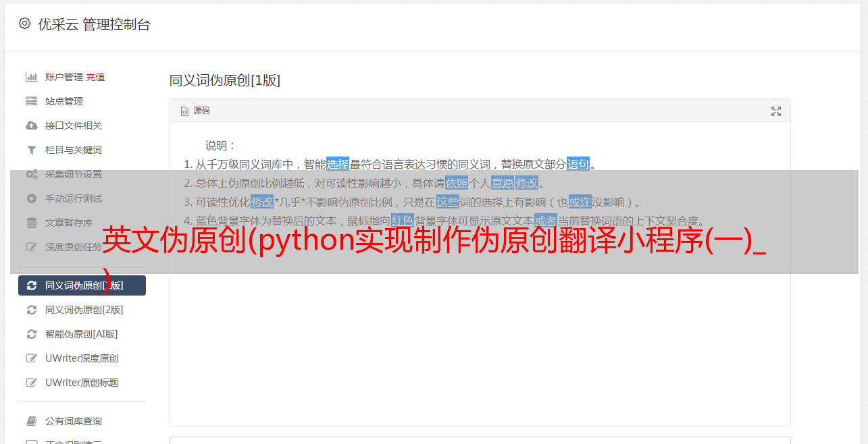Click the 手动运行测试 play icon
This screenshot has width=868, height=444.
pyautogui.click(x=31, y=198)
